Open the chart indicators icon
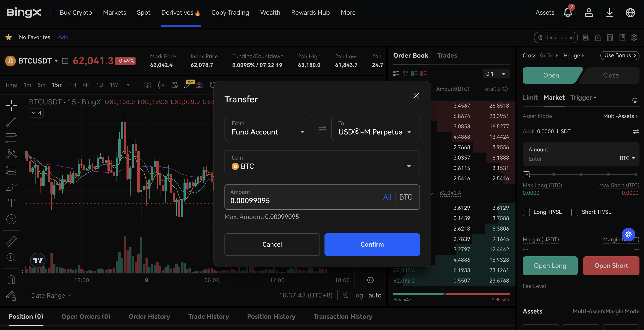 pos(148,85)
